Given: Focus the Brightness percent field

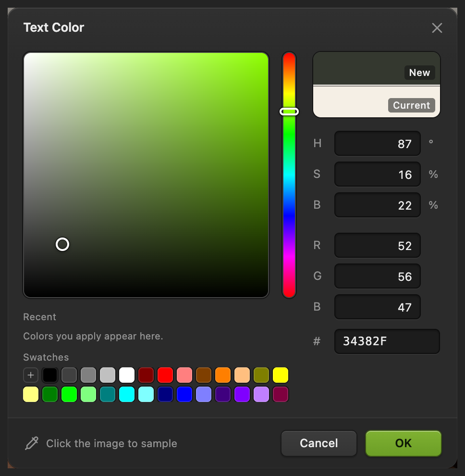Looking at the screenshot, I should click(x=378, y=205).
